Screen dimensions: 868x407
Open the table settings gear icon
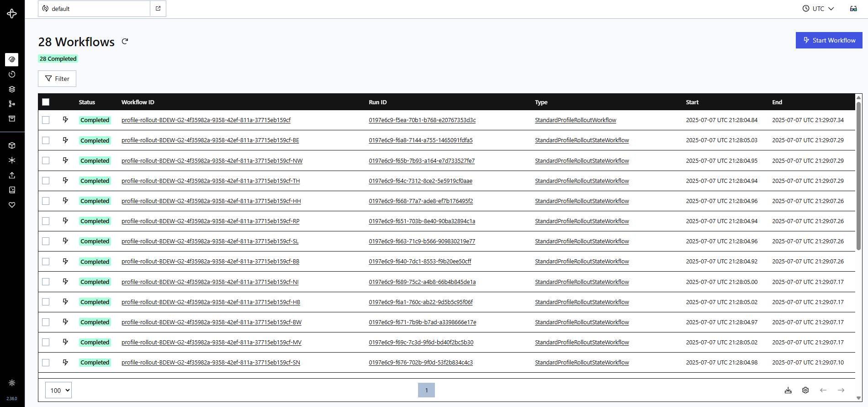(x=805, y=390)
